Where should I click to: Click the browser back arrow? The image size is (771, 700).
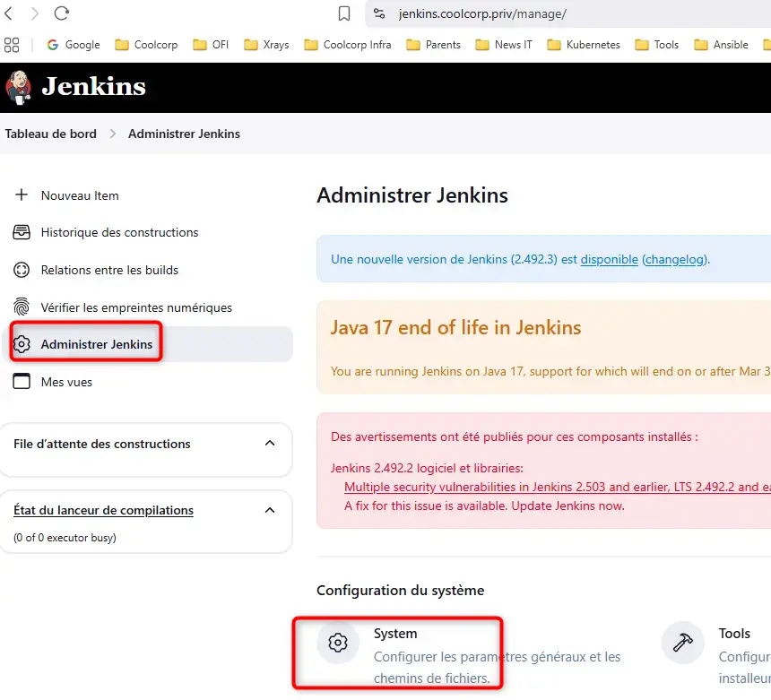(x=8, y=13)
